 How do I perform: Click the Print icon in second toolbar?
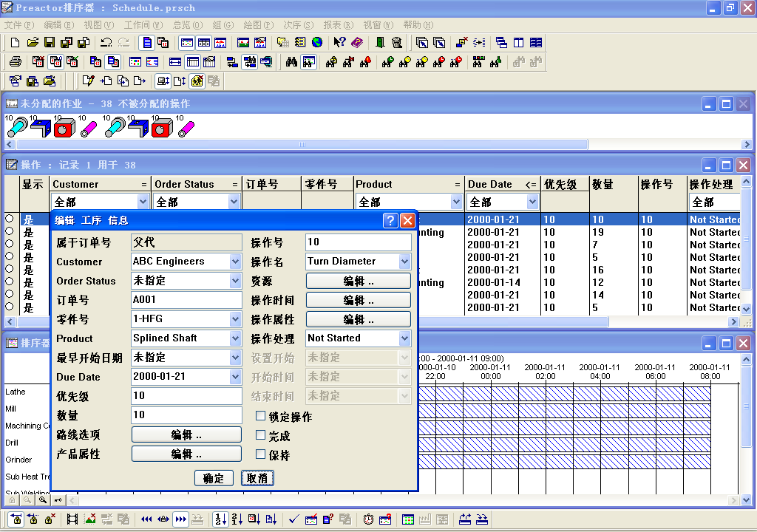click(16, 62)
